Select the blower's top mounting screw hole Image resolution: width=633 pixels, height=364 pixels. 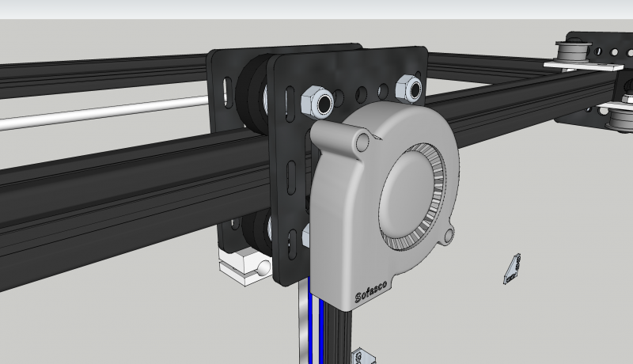point(362,142)
